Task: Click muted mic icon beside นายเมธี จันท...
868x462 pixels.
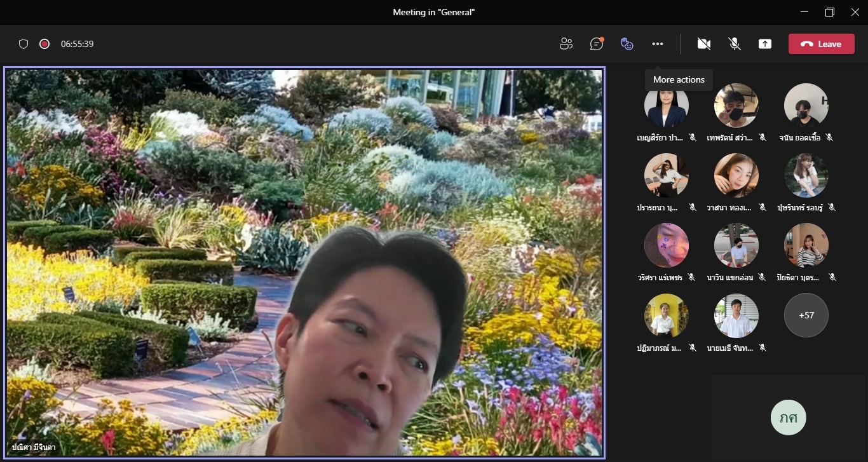Action: pos(763,348)
